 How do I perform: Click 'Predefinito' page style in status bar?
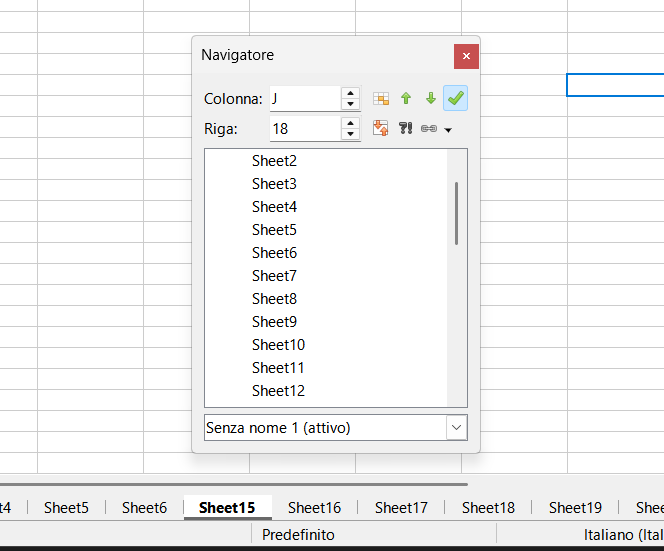[x=298, y=535]
